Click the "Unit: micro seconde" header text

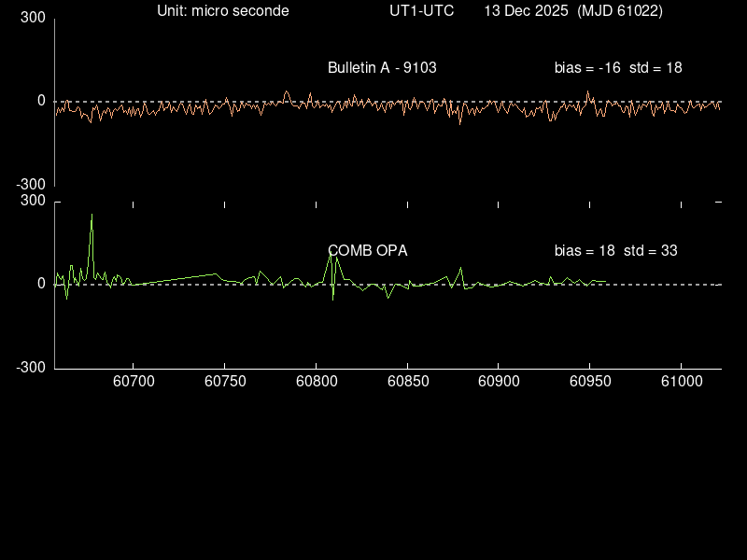(222, 10)
